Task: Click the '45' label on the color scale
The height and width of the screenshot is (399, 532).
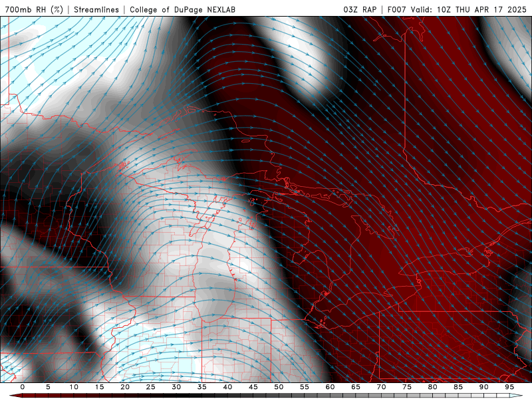Action: click(253, 387)
